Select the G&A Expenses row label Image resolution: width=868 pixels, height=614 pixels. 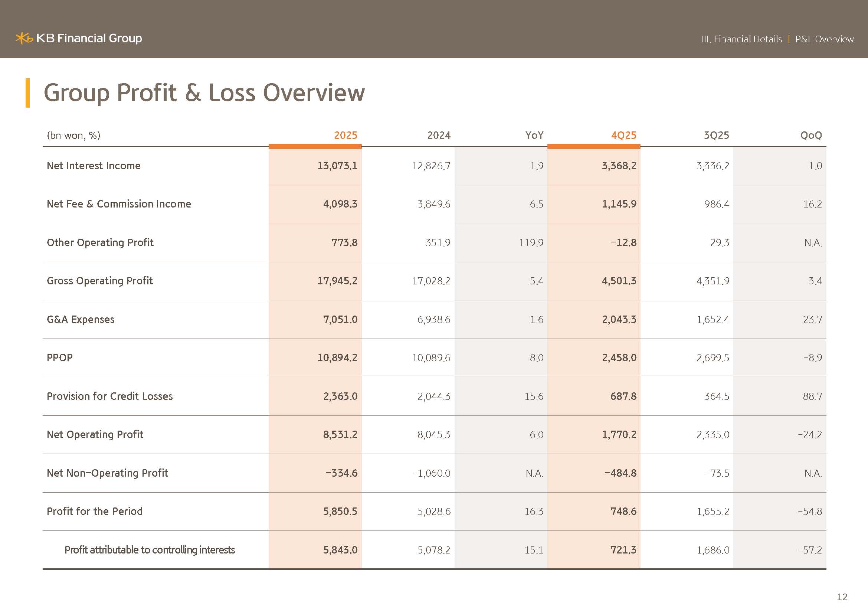tap(81, 320)
